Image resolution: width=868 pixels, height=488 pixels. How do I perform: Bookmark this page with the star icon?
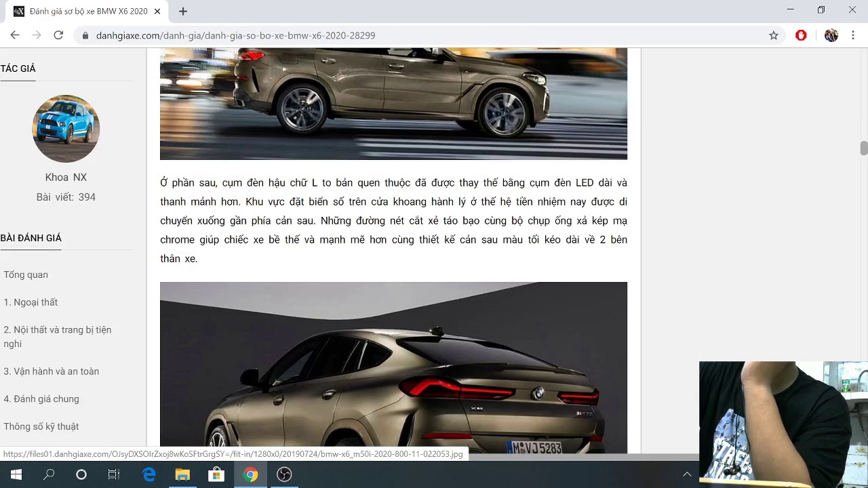click(774, 35)
